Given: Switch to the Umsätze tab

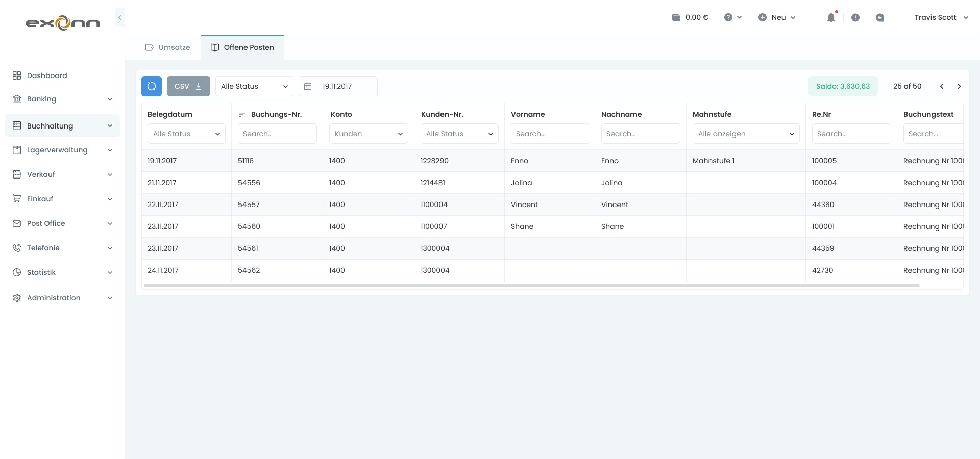Looking at the screenshot, I should click(167, 47).
